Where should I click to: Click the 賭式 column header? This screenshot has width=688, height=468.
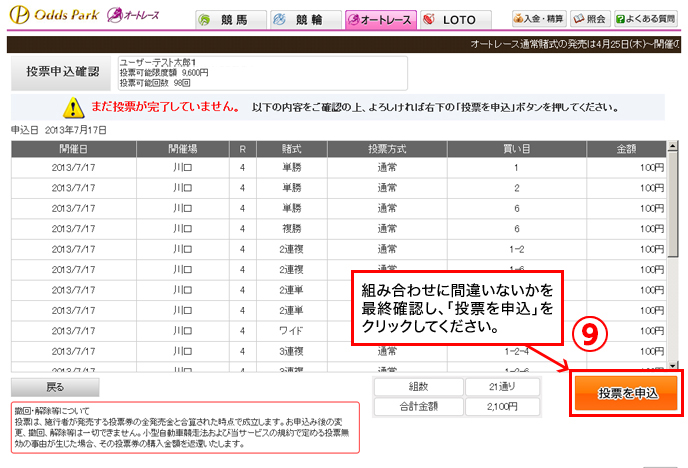291,148
